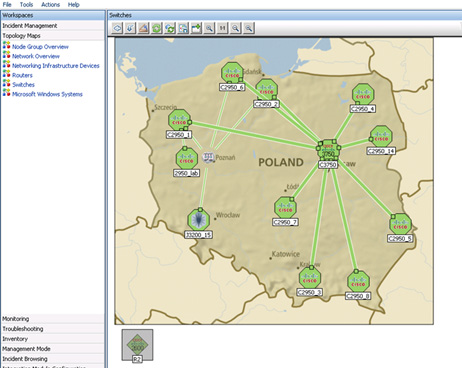The image size is (462, 368).
Task: Click the Switches view title bar
Action: point(285,15)
